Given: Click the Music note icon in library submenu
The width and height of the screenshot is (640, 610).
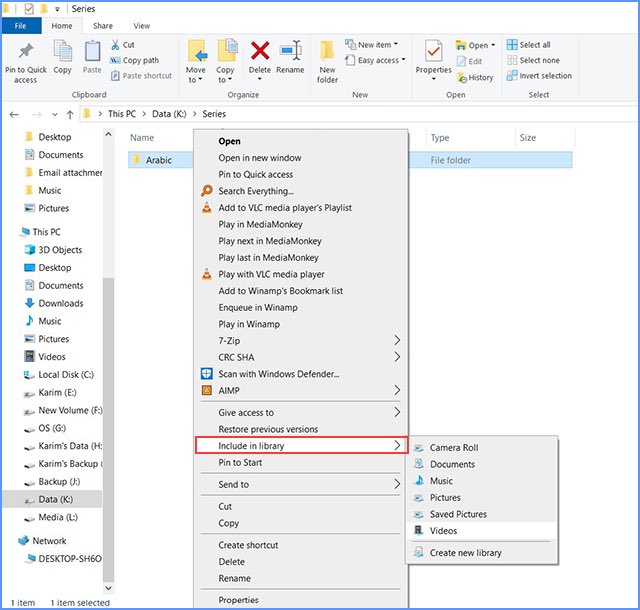Looking at the screenshot, I should 419,481.
